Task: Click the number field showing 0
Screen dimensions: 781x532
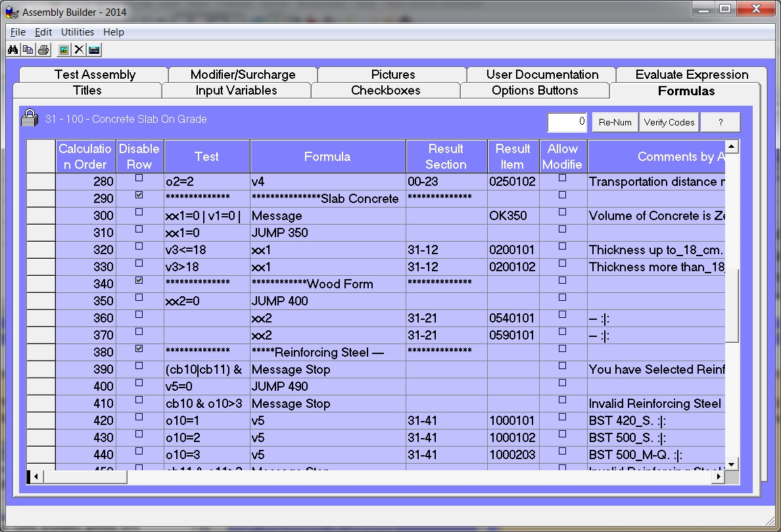Action: [568, 122]
